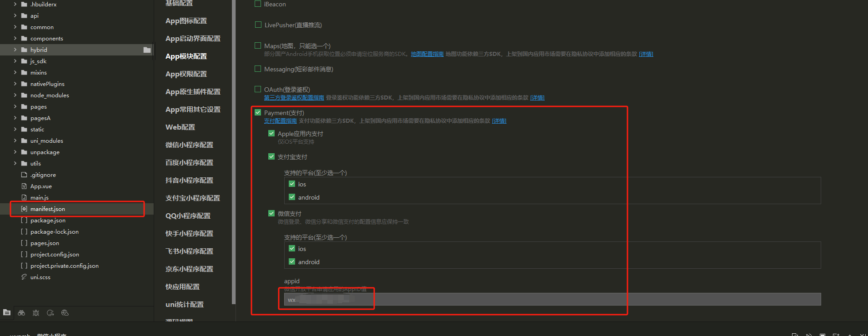Toggle ios checkbox under 支付宝支付 platforms

pyautogui.click(x=292, y=184)
